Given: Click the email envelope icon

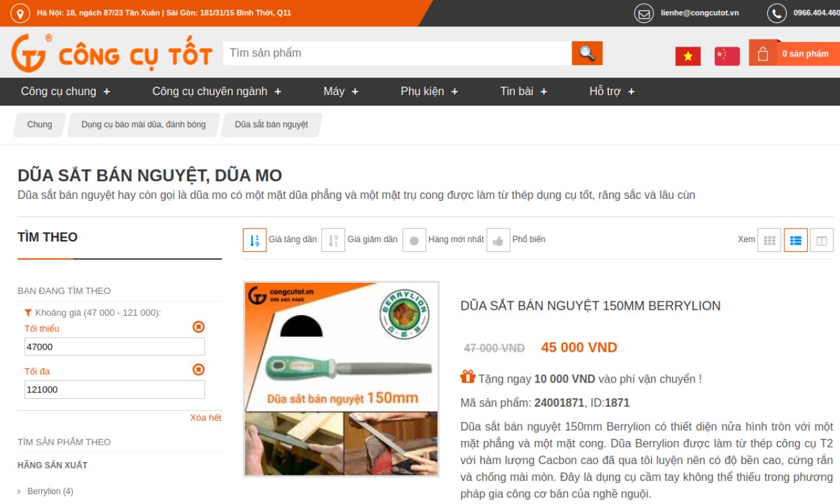Looking at the screenshot, I should (644, 13).
